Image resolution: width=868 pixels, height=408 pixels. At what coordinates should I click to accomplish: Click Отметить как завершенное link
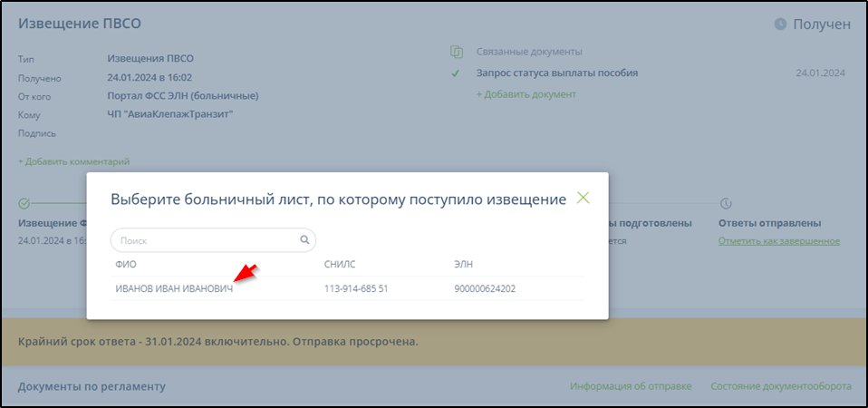click(x=778, y=241)
